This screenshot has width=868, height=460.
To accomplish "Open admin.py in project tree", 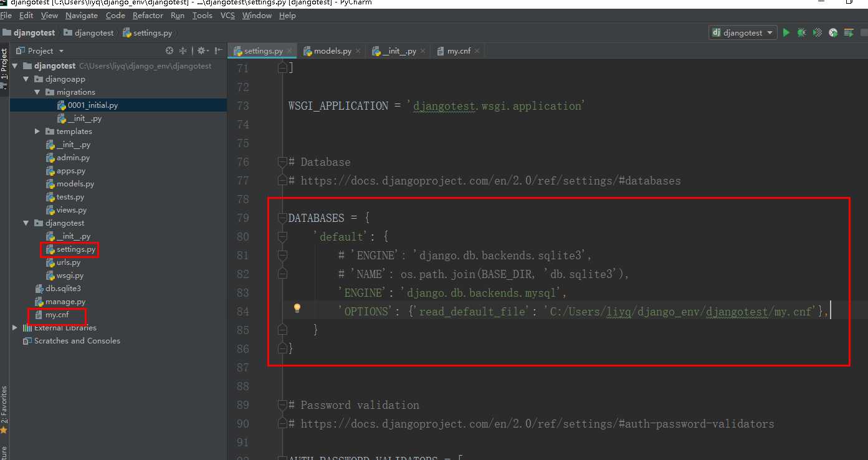I will (68, 158).
